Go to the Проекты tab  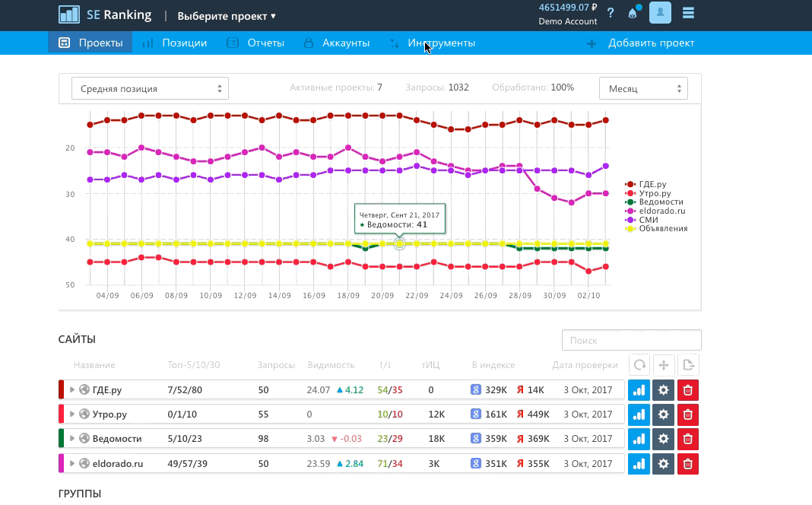tap(90, 43)
